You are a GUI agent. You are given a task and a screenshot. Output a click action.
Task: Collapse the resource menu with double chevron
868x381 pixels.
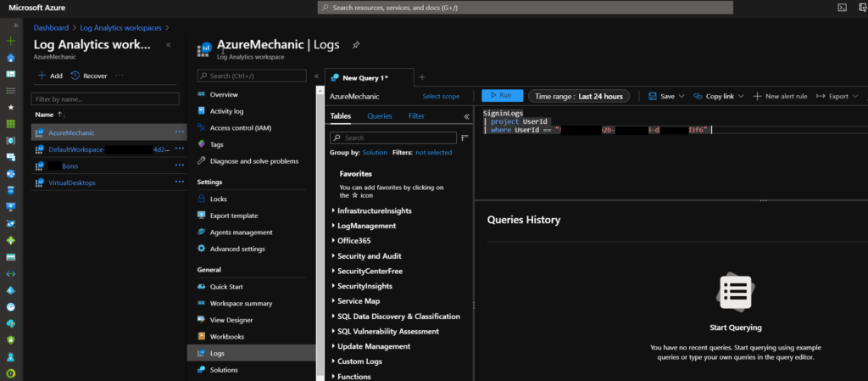(316, 76)
